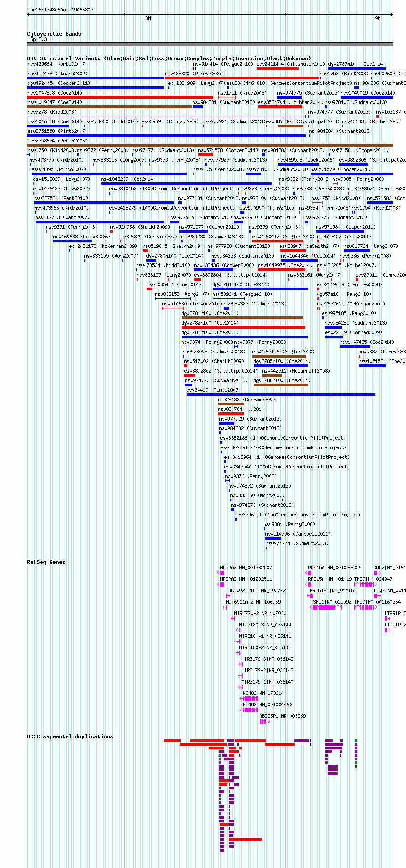Viewport: 406px width, 868px height.
Task: Click variant dgv2784n100 (Coe2014)
Action: pos(260,289)
